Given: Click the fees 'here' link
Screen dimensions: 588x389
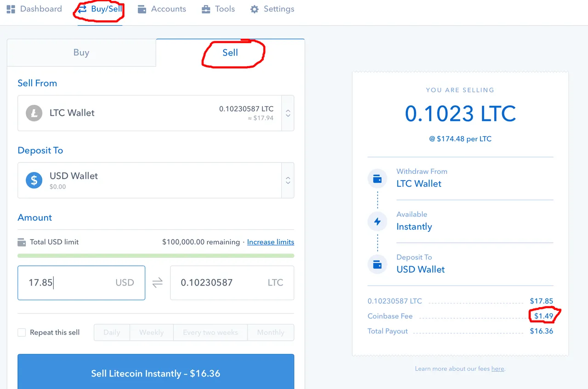Looking at the screenshot, I should point(498,369).
